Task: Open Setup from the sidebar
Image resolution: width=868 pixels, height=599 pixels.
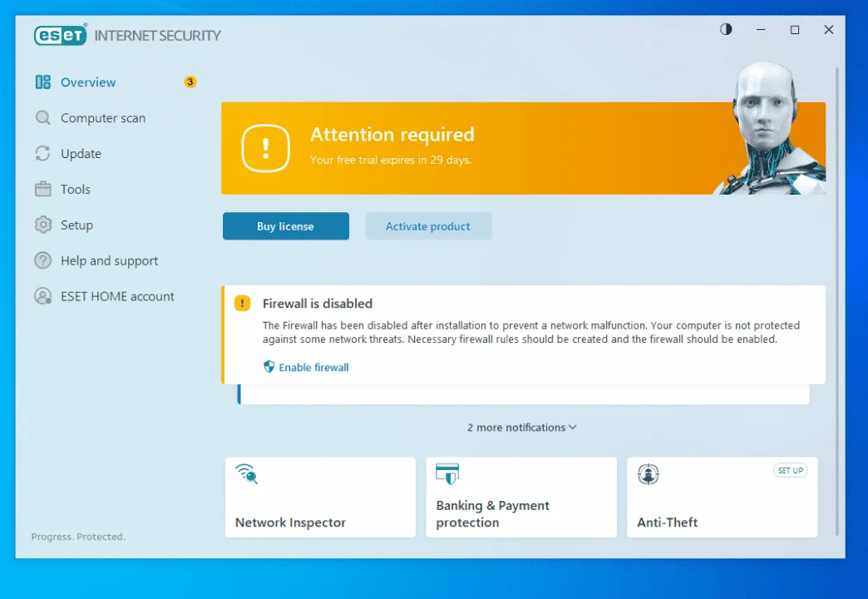Action: 76,225
